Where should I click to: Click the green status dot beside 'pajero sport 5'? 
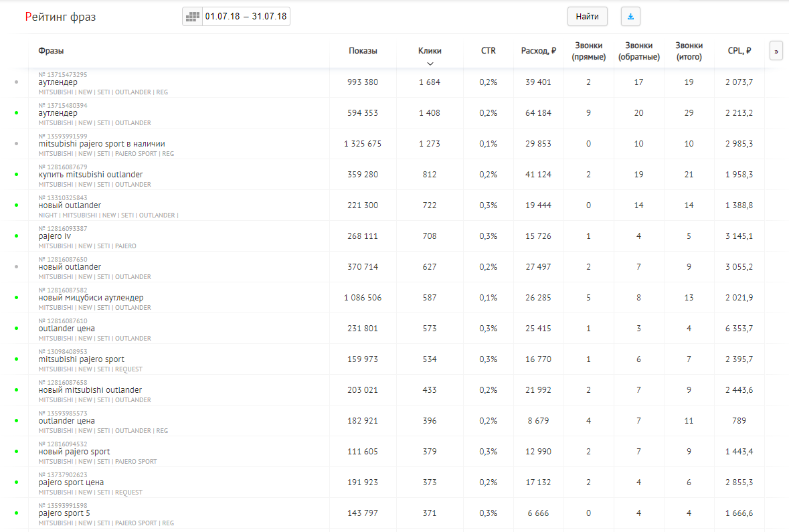click(16, 513)
